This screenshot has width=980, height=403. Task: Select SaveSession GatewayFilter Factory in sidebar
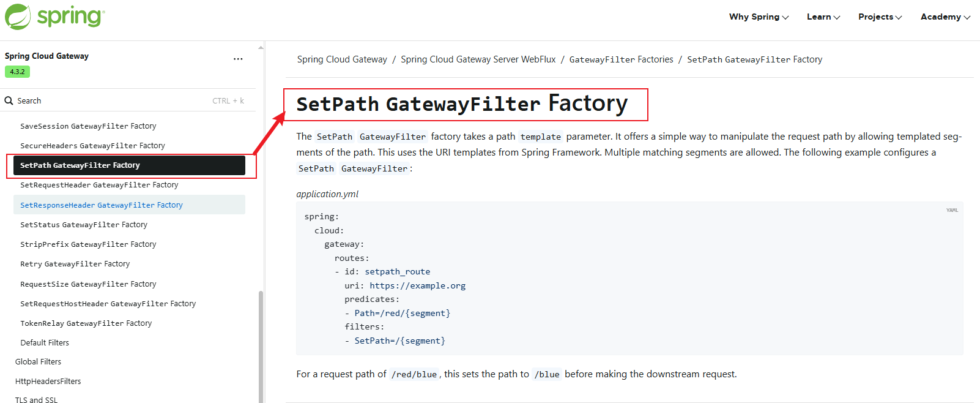coord(88,126)
